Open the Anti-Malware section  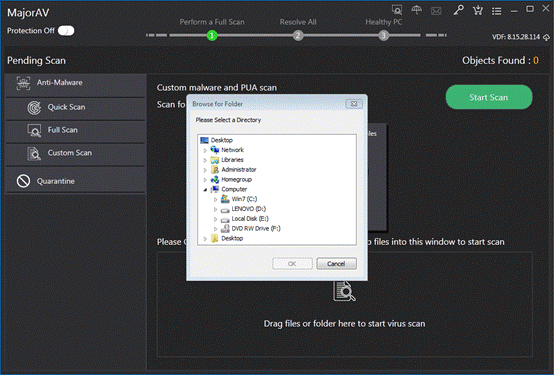[x=76, y=85]
